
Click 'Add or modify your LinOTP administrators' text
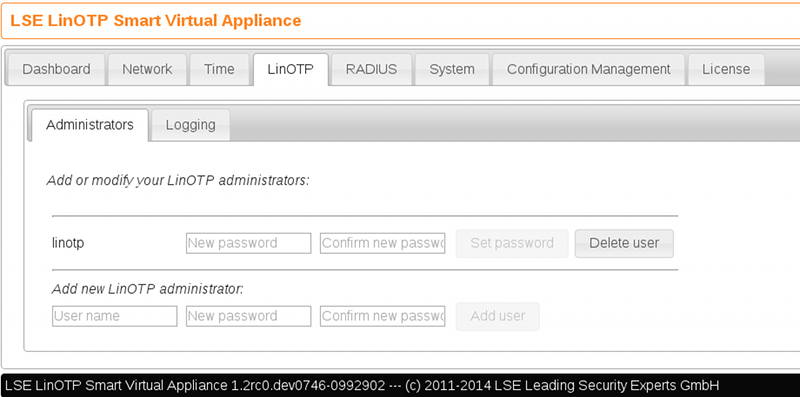tap(178, 181)
